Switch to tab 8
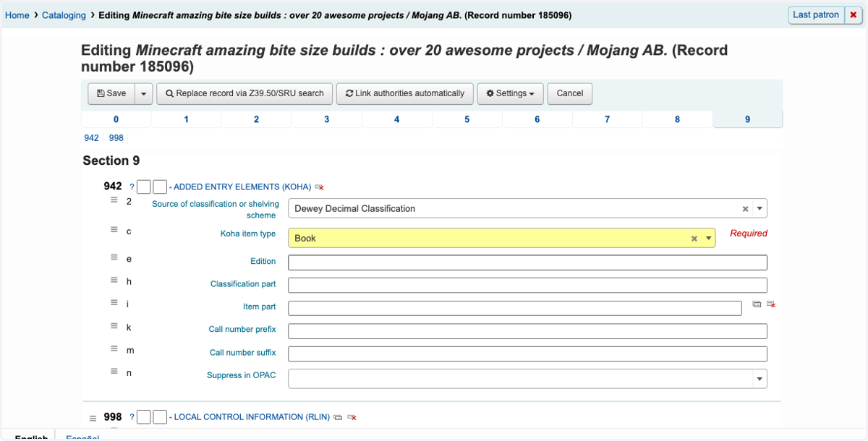The height and width of the screenshot is (441, 868). pyautogui.click(x=678, y=119)
